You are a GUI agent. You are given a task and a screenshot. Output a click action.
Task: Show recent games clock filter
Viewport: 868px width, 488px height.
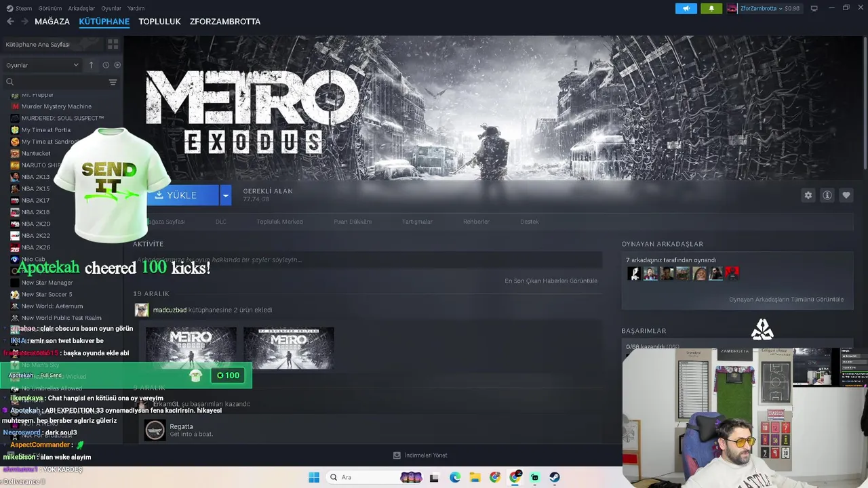coord(106,65)
